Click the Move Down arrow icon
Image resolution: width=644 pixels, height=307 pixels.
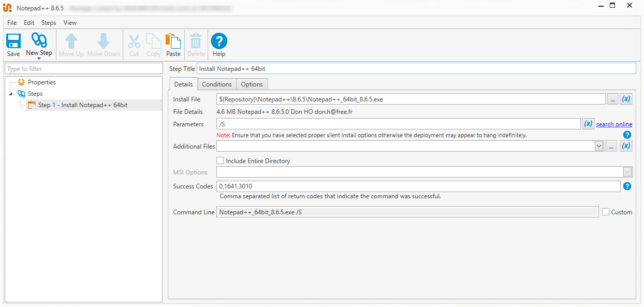pyautogui.click(x=104, y=41)
